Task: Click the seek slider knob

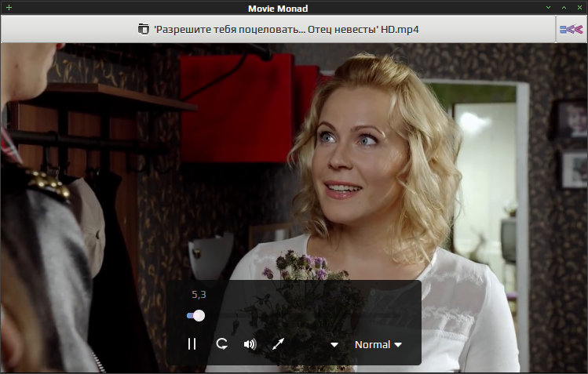Action: click(x=199, y=316)
